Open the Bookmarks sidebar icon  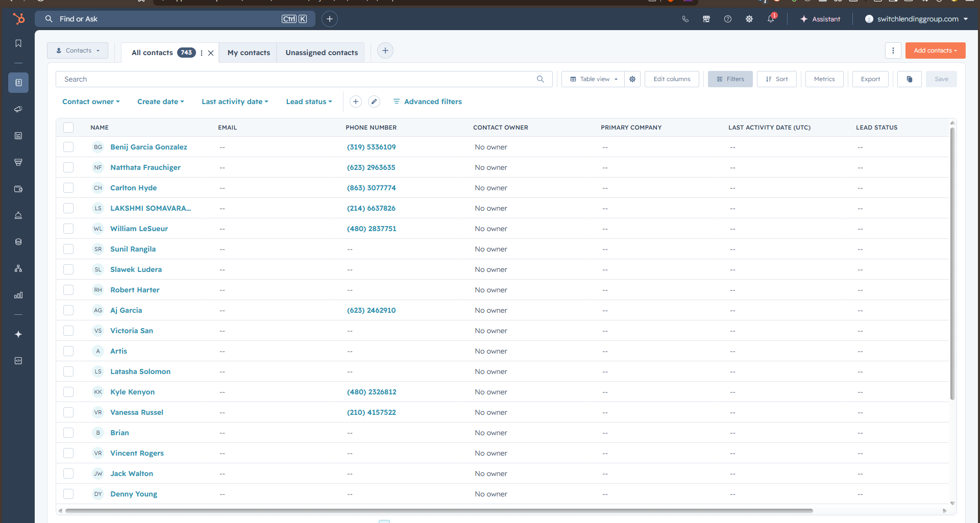pos(18,43)
